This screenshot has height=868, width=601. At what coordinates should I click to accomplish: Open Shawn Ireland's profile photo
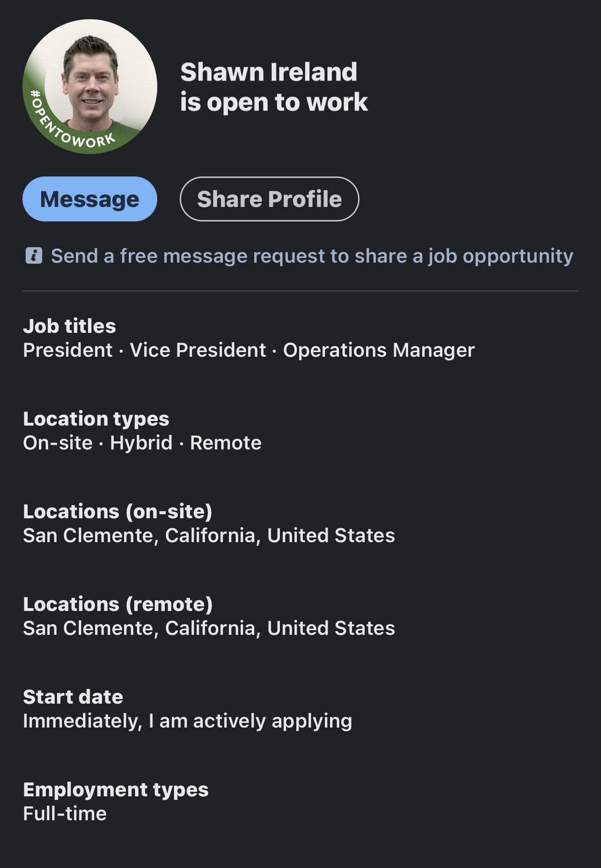(90, 86)
